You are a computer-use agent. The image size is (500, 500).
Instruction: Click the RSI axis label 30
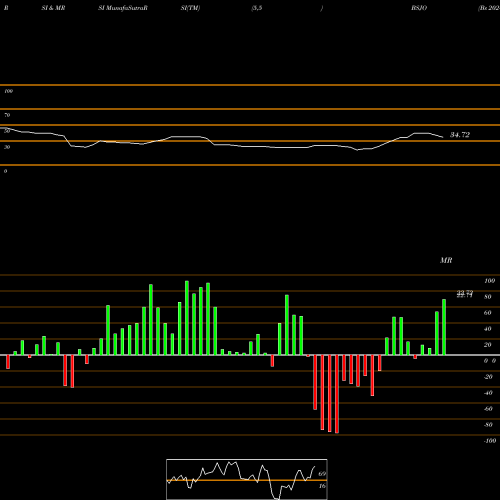pos(7,147)
